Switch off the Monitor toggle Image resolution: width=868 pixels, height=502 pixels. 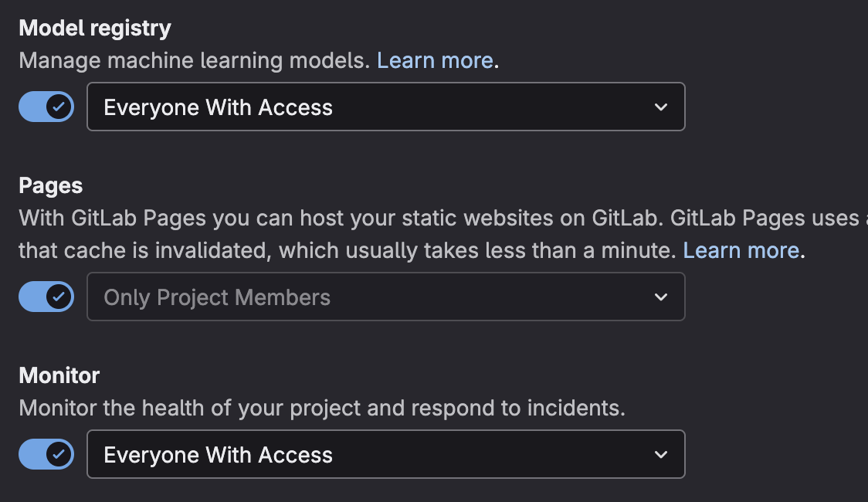tap(46, 454)
